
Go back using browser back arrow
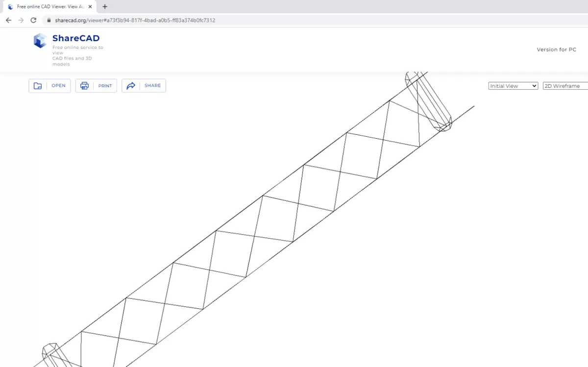[8, 20]
